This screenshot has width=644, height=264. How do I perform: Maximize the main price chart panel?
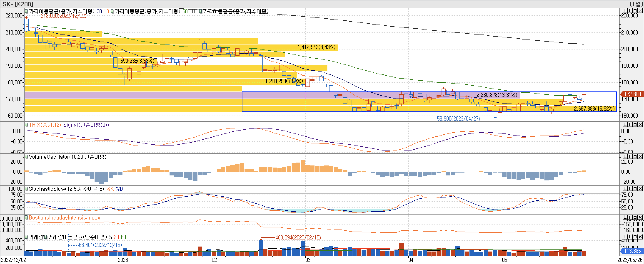(x=635, y=11)
